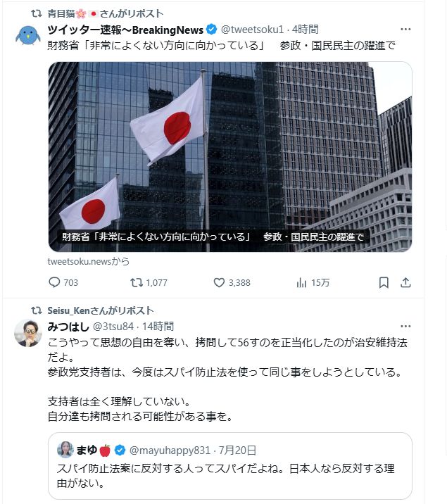Open tweetsoku.news source link

point(89,261)
